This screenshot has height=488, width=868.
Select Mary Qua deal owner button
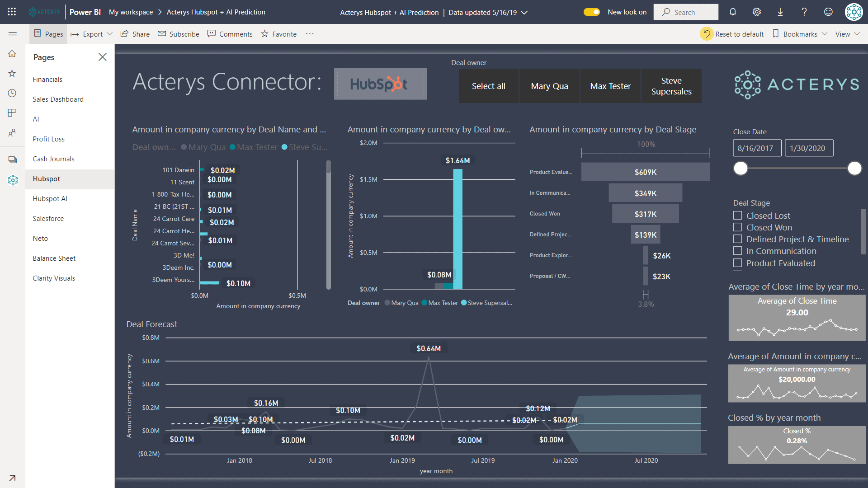pos(549,86)
